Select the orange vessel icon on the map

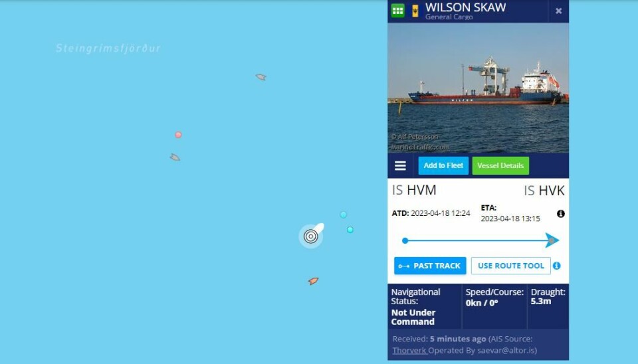[x=313, y=280]
